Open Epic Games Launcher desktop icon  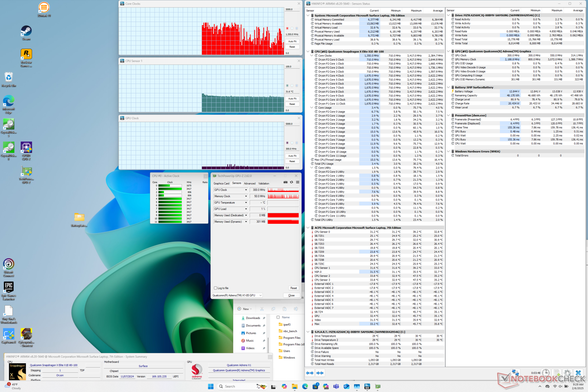pos(8,291)
